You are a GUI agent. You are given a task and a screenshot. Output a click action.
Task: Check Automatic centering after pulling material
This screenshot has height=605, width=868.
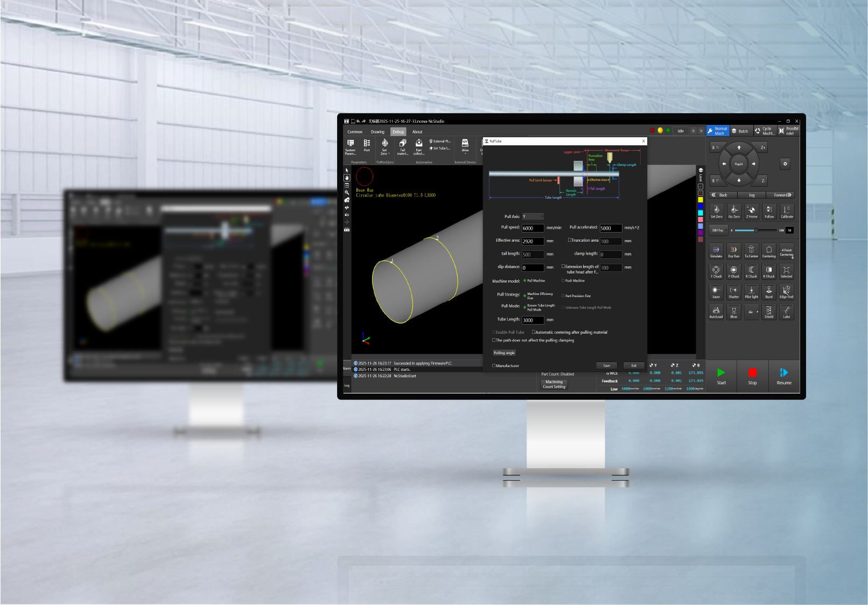click(534, 332)
